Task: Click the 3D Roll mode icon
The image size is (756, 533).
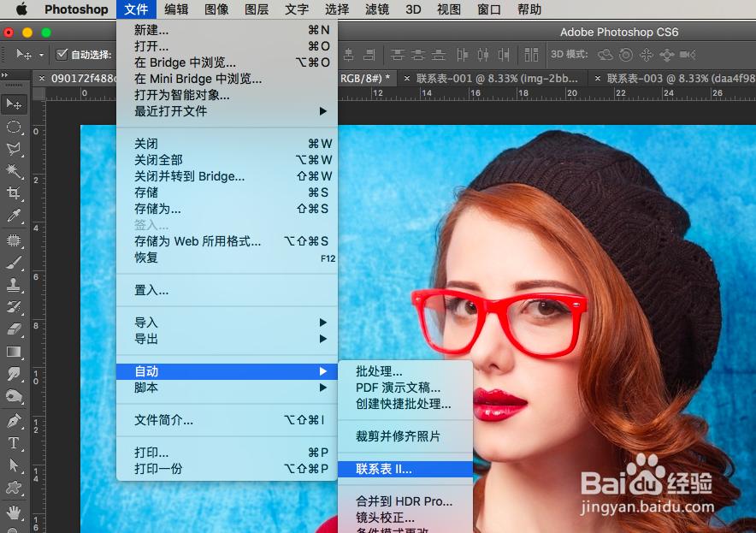Action: pyautogui.click(x=626, y=55)
